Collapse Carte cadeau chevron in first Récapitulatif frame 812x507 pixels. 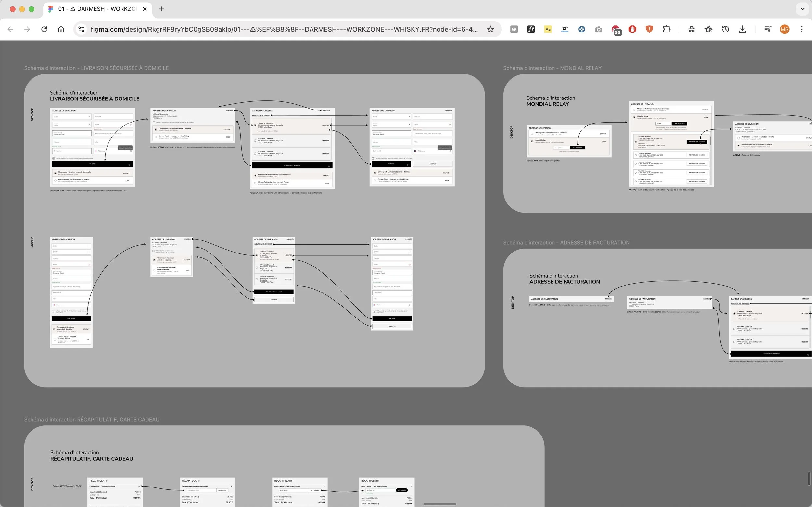pos(139,486)
